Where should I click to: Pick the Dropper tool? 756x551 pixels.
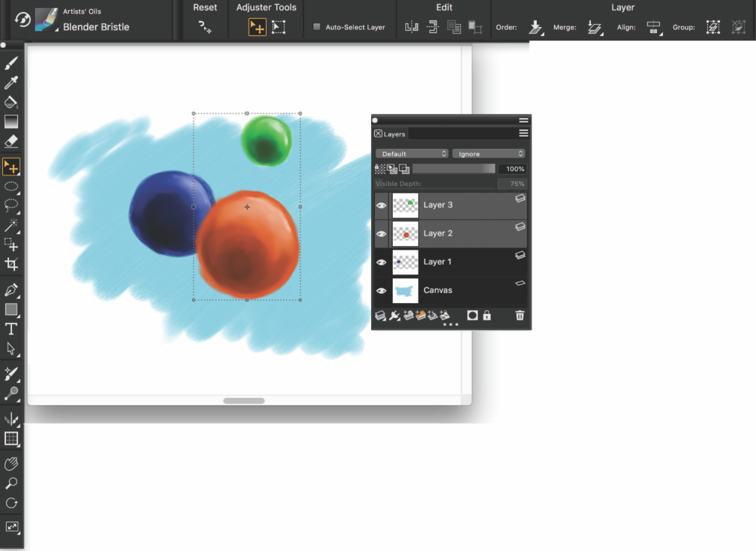[x=11, y=83]
